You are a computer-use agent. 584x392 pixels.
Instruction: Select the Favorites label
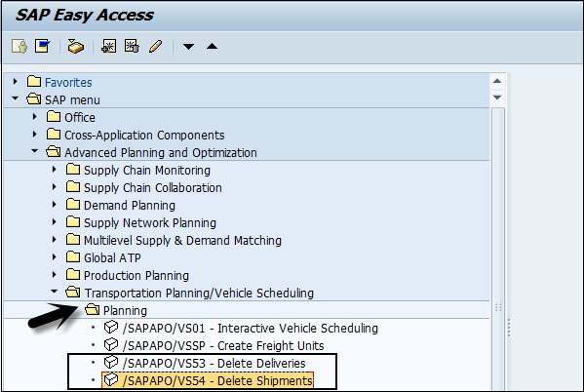coord(68,82)
